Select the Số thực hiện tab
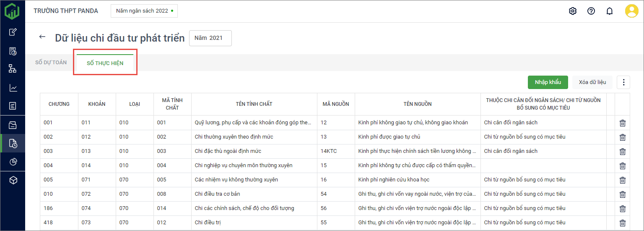The image size is (644, 231). point(105,63)
